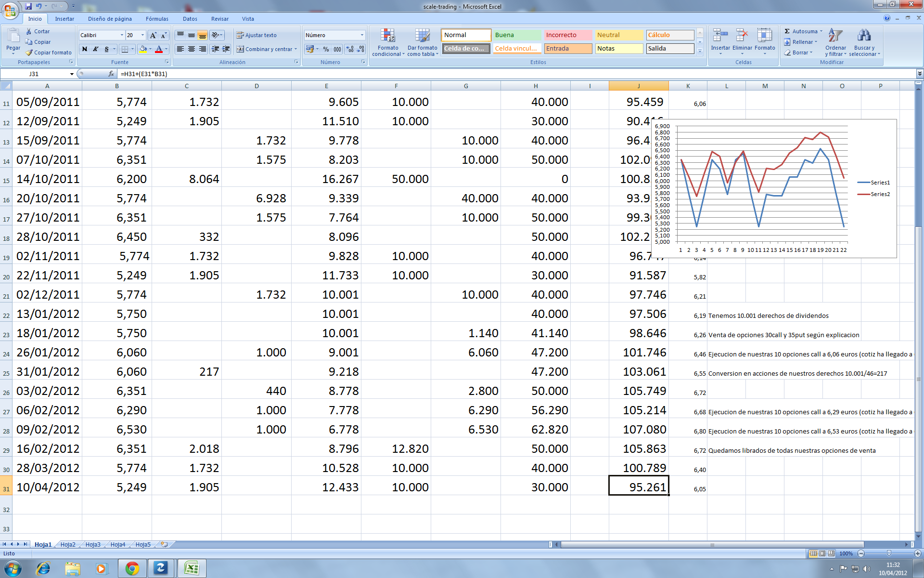Screen dimensions: 924x578
Task: Open the Número format dropdown
Action: click(x=362, y=35)
